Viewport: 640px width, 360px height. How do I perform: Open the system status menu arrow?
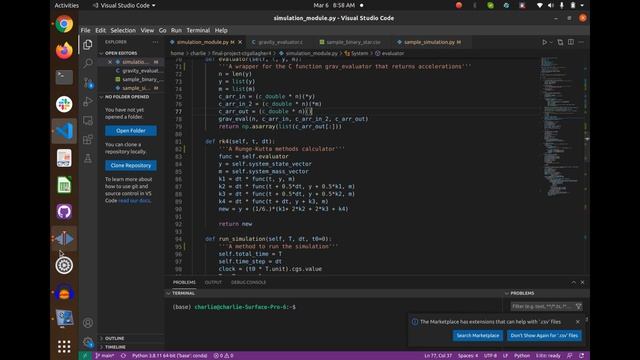point(582,5)
